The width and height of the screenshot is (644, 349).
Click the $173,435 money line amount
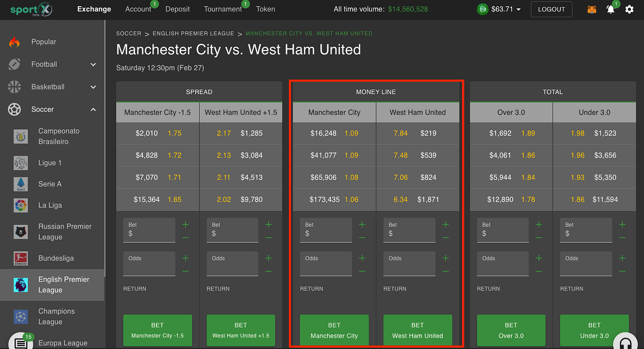325,199
